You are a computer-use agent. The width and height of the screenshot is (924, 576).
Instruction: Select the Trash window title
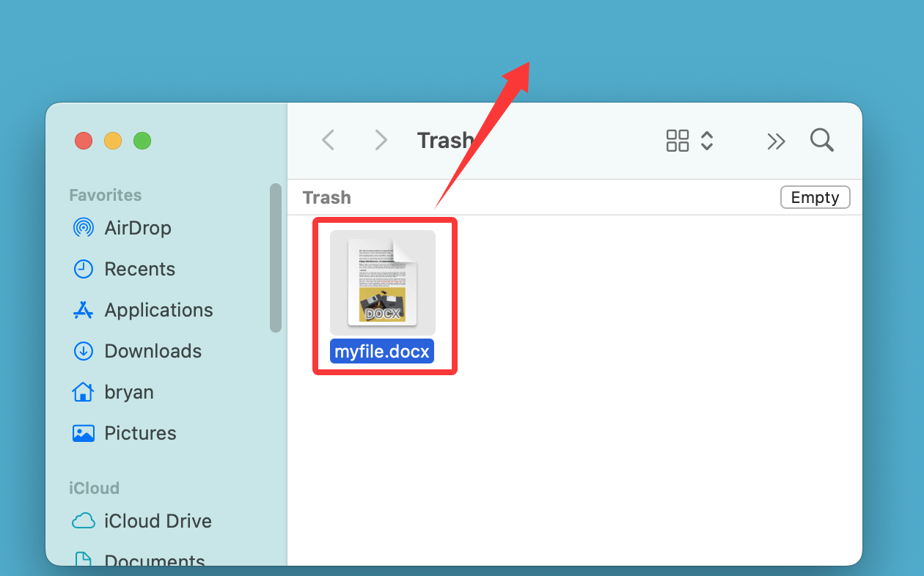(x=445, y=140)
